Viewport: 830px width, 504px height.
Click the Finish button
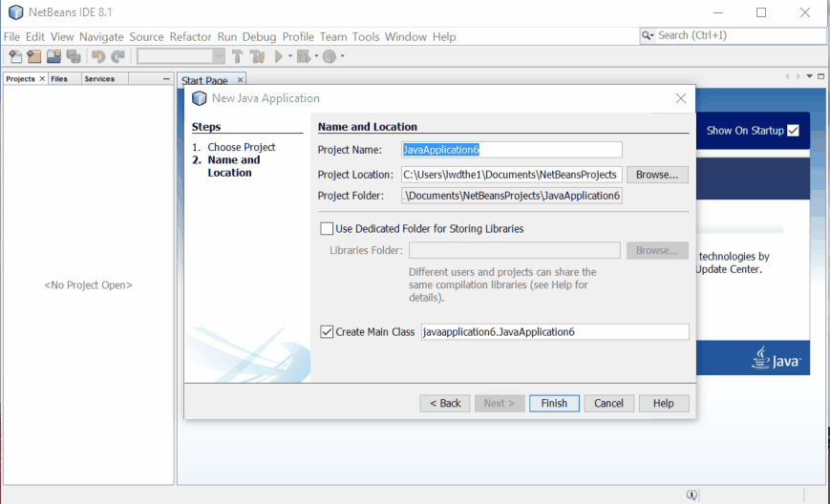tap(554, 403)
